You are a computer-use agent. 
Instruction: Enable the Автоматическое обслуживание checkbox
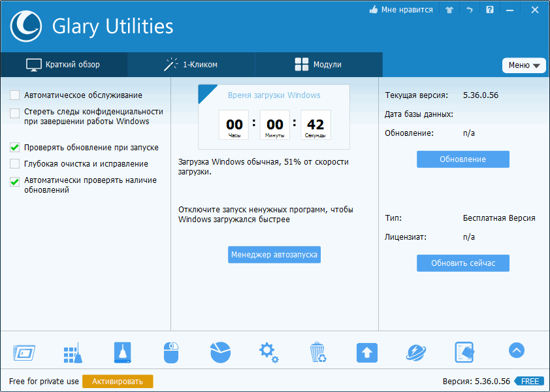coord(14,95)
